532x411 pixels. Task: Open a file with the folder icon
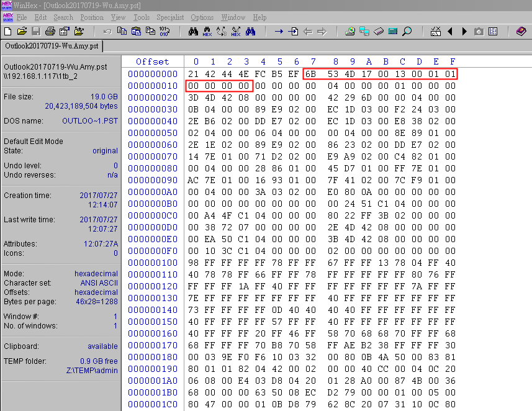(22, 32)
